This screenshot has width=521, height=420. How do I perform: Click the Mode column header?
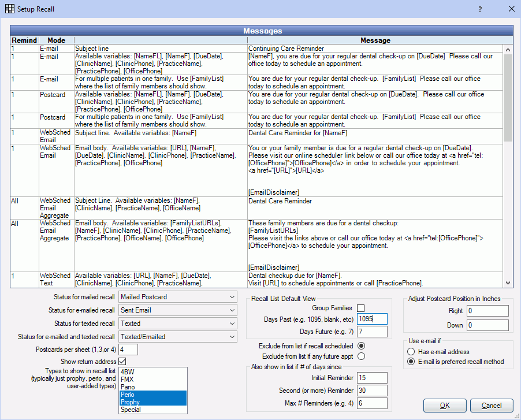tap(57, 40)
